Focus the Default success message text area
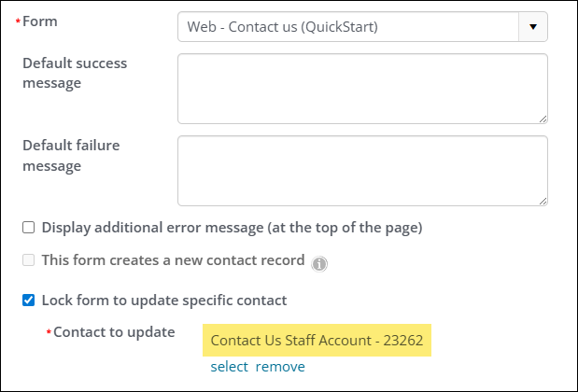This screenshot has height=392, width=578. pos(361,89)
